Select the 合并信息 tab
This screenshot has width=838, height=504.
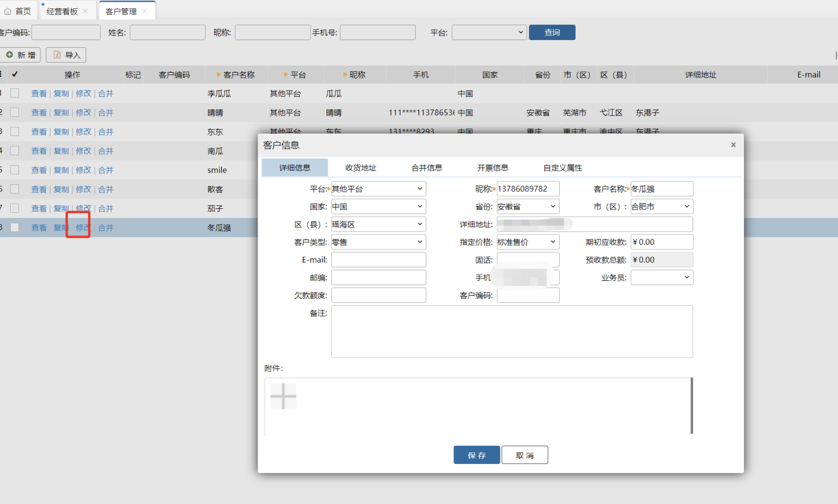pos(427,167)
